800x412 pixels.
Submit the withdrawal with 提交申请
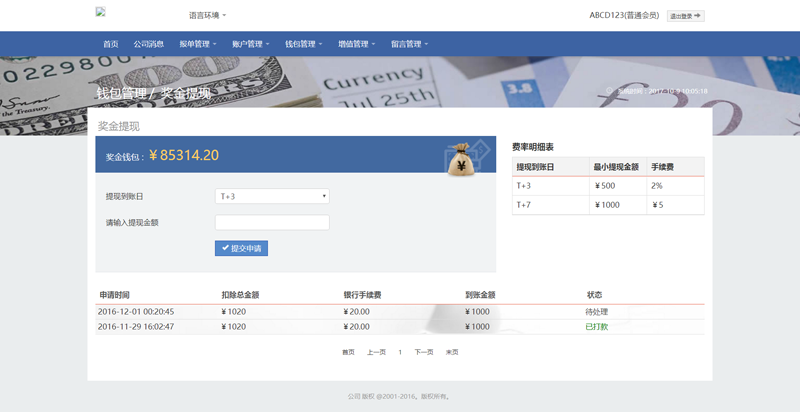click(x=241, y=248)
